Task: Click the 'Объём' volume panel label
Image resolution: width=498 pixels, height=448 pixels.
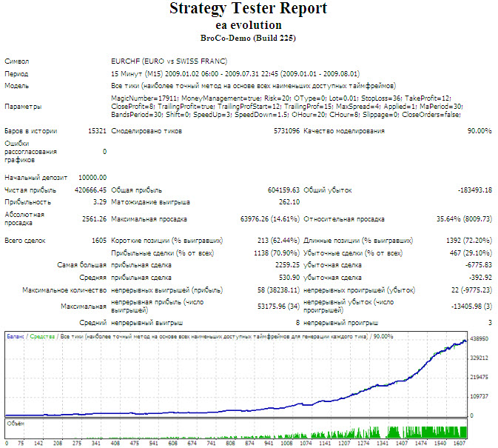Action: 16,424
